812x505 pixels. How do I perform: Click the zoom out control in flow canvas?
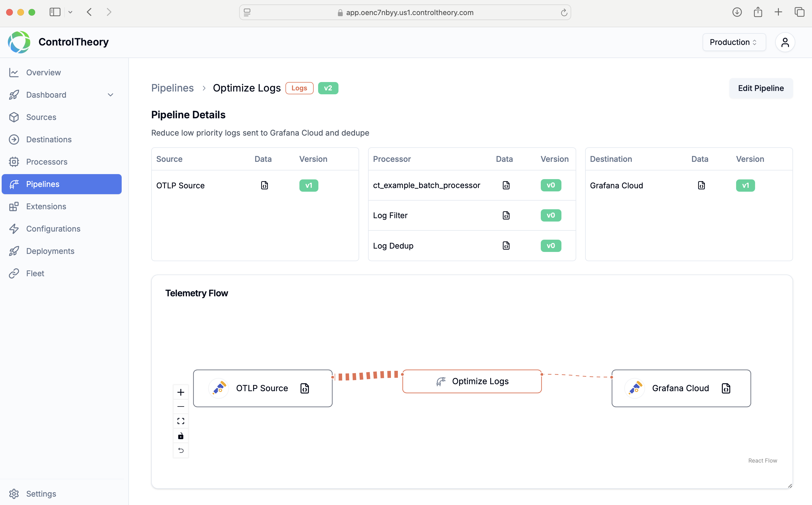181,407
